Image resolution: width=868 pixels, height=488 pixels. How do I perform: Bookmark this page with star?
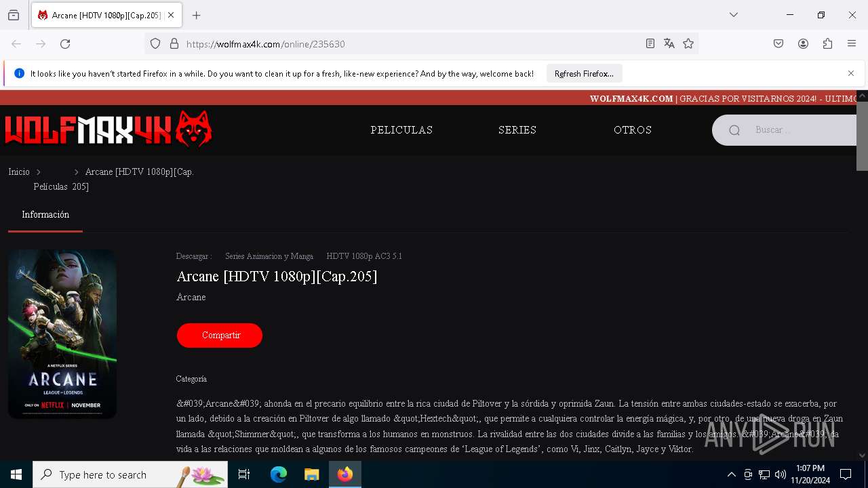click(688, 44)
